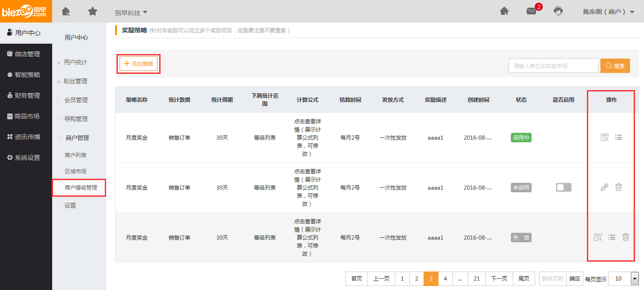
Task: Open 区域市场 in the submenu
Action: pos(76,171)
